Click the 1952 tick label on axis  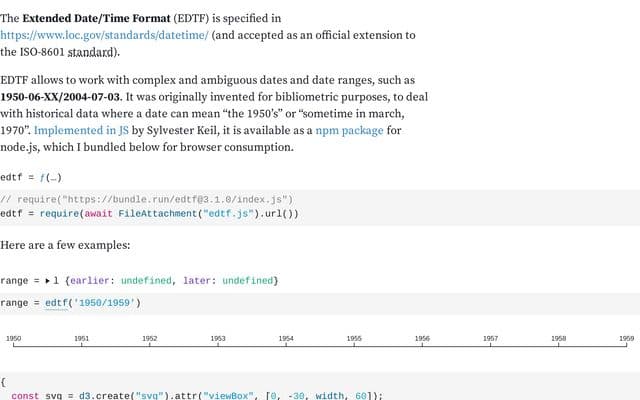click(x=150, y=338)
